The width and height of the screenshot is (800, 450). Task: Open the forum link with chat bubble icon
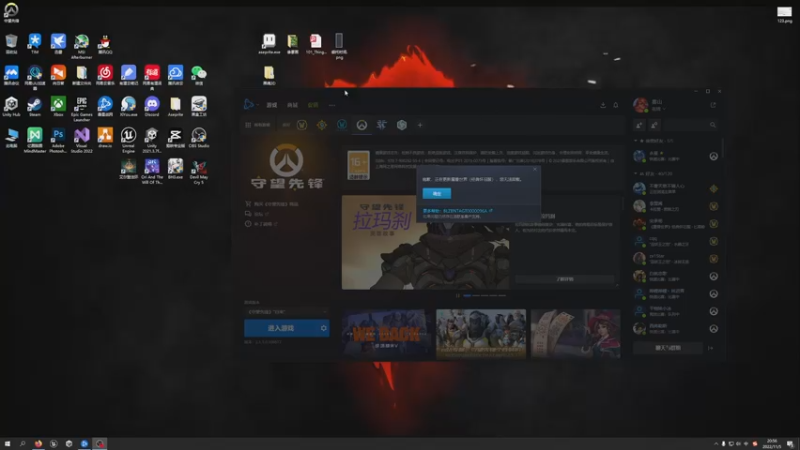pyautogui.click(x=257, y=214)
